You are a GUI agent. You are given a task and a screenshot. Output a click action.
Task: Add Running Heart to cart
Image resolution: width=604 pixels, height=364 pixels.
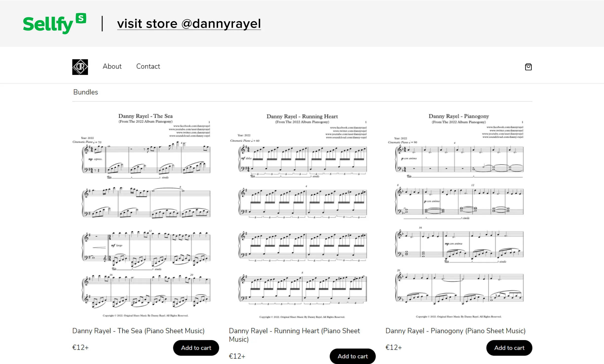[353, 356]
